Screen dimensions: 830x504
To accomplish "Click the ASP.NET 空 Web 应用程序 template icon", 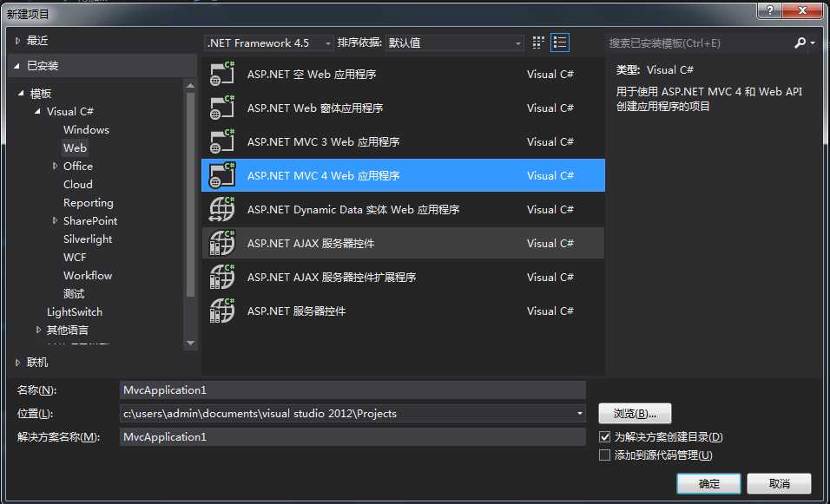I will pyautogui.click(x=221, y=74).
